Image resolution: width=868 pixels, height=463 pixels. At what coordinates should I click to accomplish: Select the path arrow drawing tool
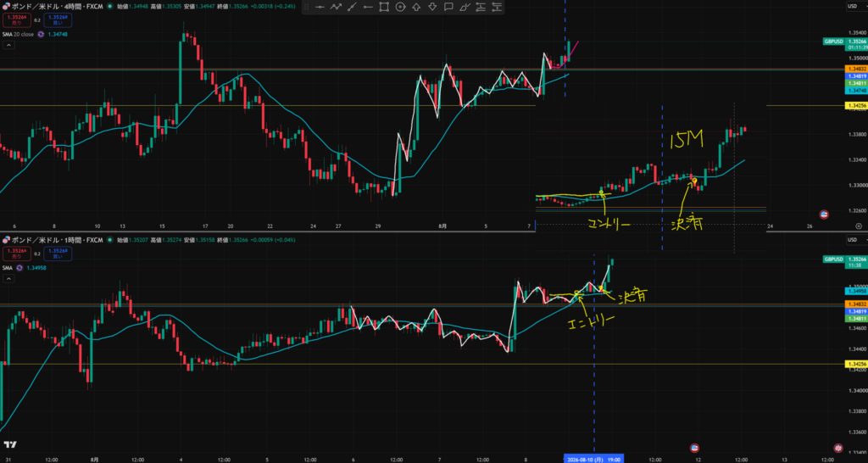(x=336, y=7)
